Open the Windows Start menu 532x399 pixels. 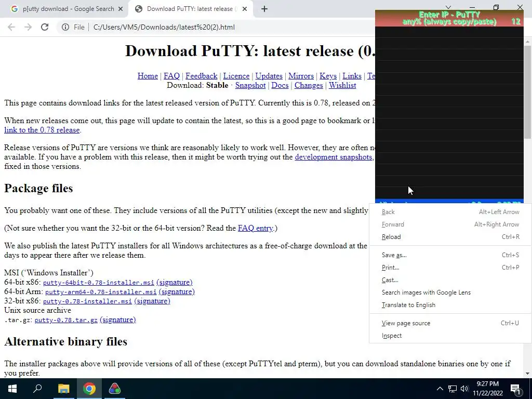[x=12, y=389]
